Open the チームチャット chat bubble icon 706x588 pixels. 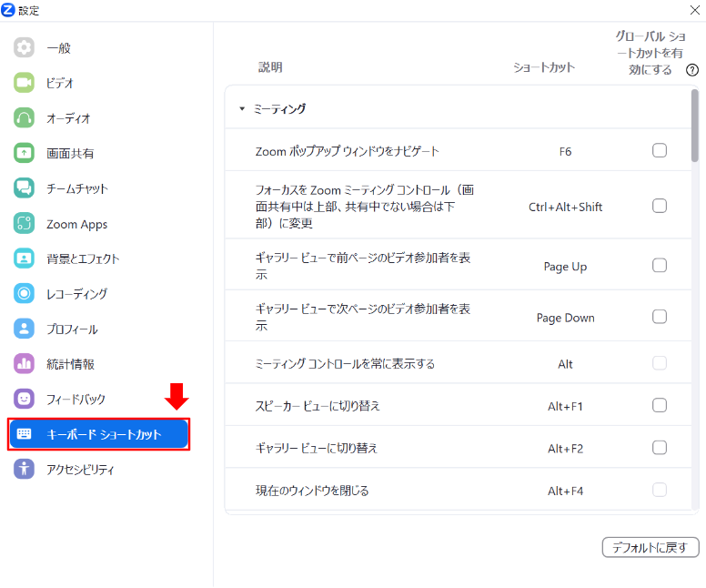(24, 188)
